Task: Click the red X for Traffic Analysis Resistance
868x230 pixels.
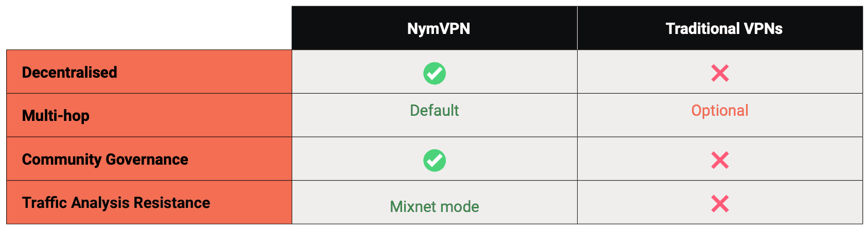Action: (720, 204)
